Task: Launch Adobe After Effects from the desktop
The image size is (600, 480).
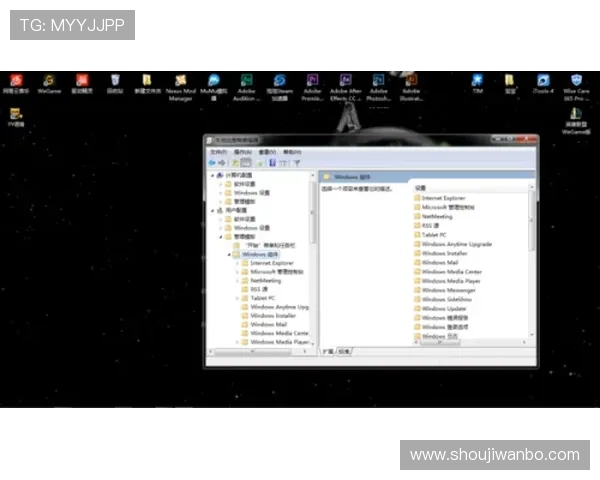Action: click(x=345, y=81)
